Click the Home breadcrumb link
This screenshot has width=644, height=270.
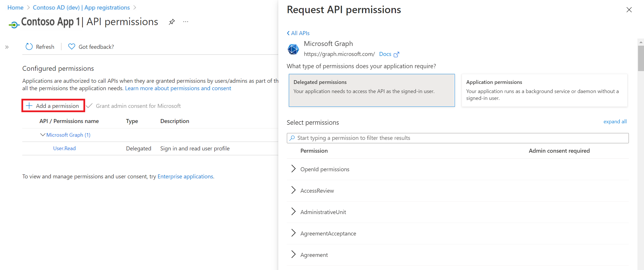(x=15, y=8)
